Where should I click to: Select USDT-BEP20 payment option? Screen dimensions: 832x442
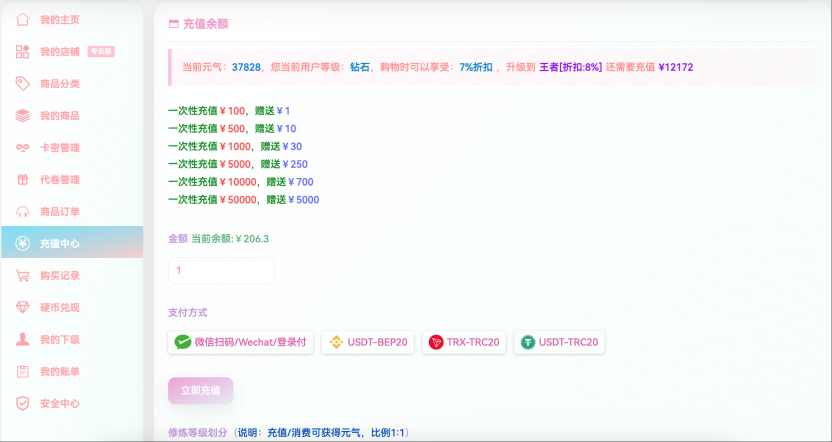pyautogui.click(x=368, y=342)
